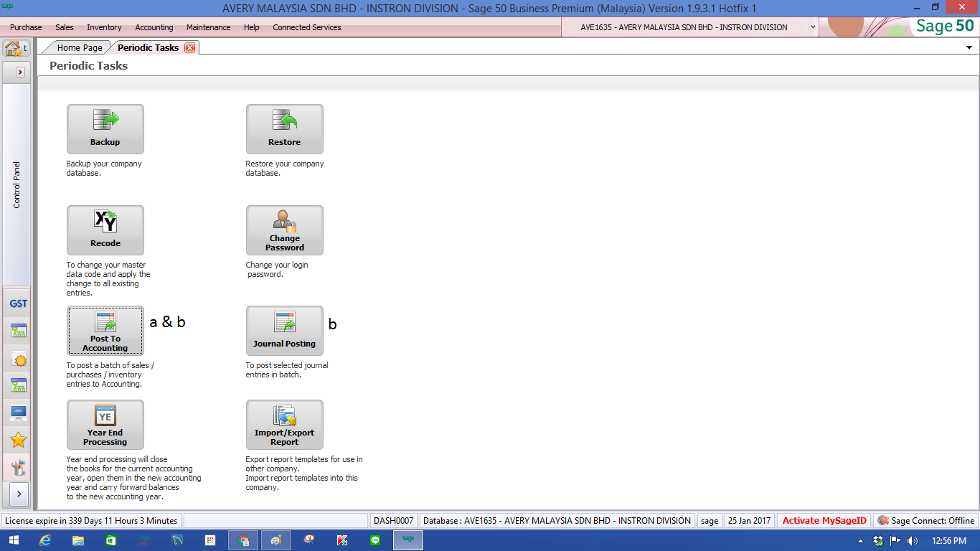Open File Explorer from taskbar

point(77,540)
